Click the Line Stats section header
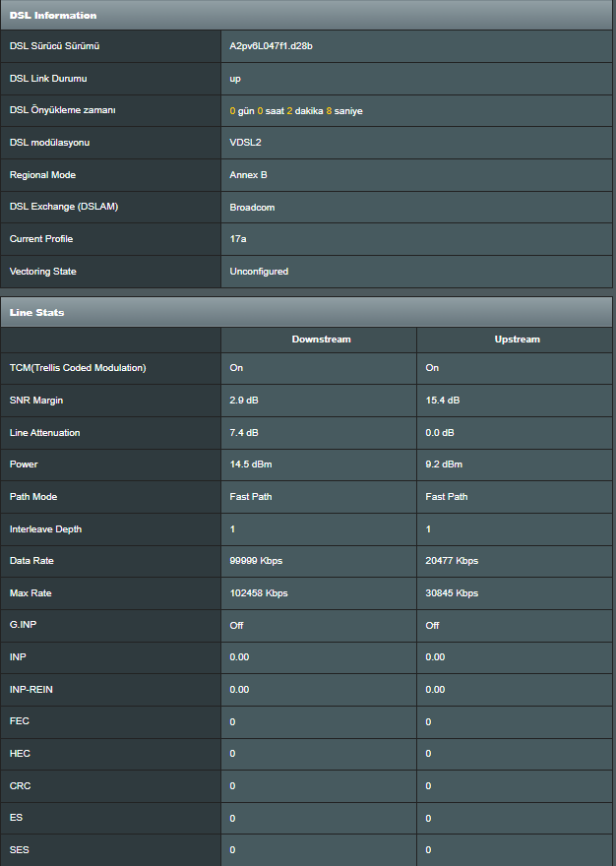The height and width of the screenshot is (866, 616). 307,312
